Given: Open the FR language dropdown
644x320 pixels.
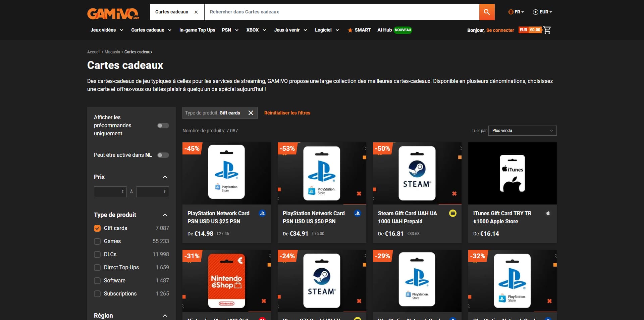Looking at the screenshot, I should (x=516, y=12).
